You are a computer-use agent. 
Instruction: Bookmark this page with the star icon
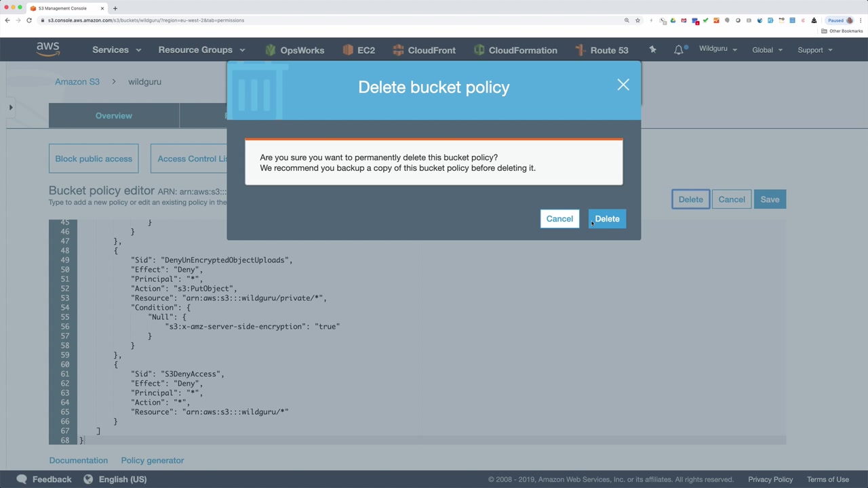(637, 20)
